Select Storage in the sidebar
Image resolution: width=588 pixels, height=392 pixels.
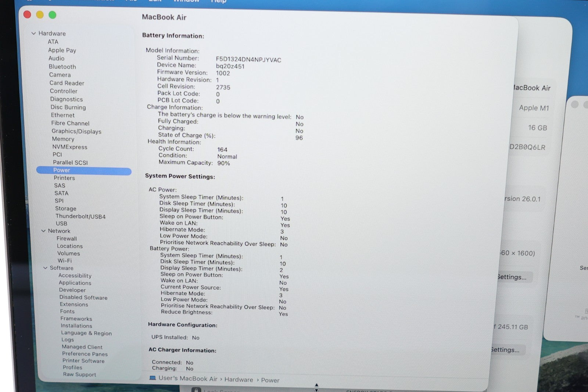[65, 209]
